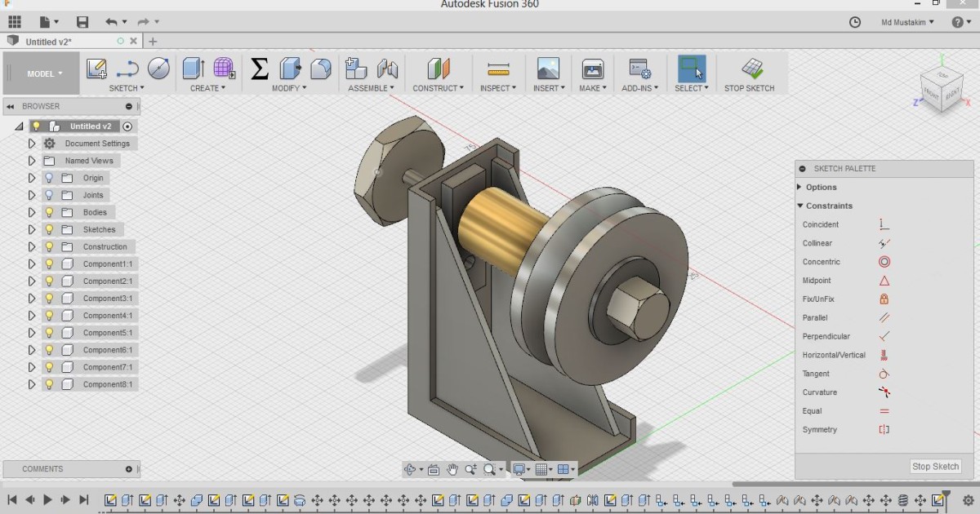The height and width of the screenshot is (514, 980).
Task: Open the Md Mustakim account dropdown
Action: 909,22
